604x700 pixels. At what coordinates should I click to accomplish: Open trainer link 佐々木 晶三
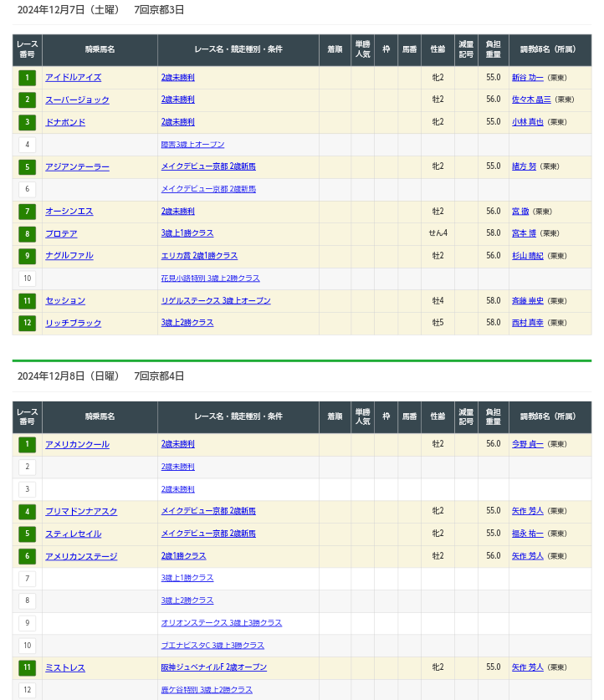pyautogui.click(x=531, y=100)
